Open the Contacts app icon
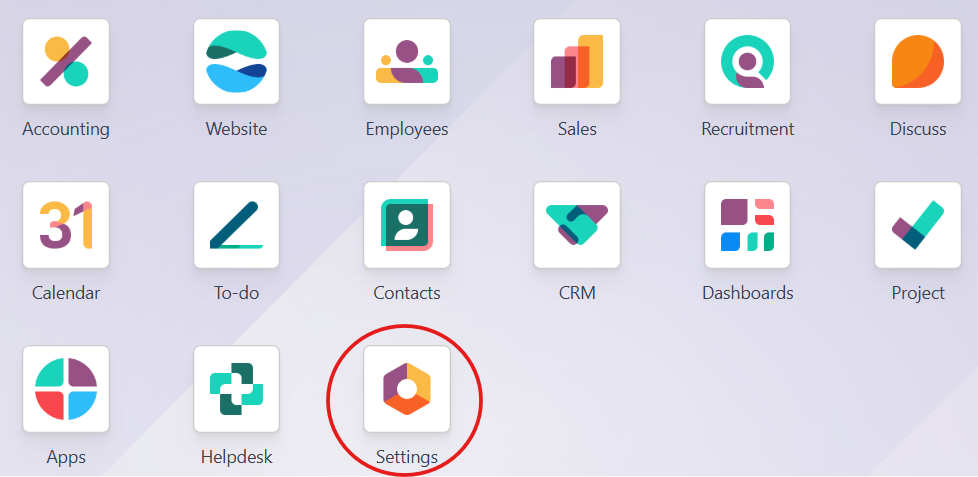Viewport: 978px width, 477px height. point(407,225)
